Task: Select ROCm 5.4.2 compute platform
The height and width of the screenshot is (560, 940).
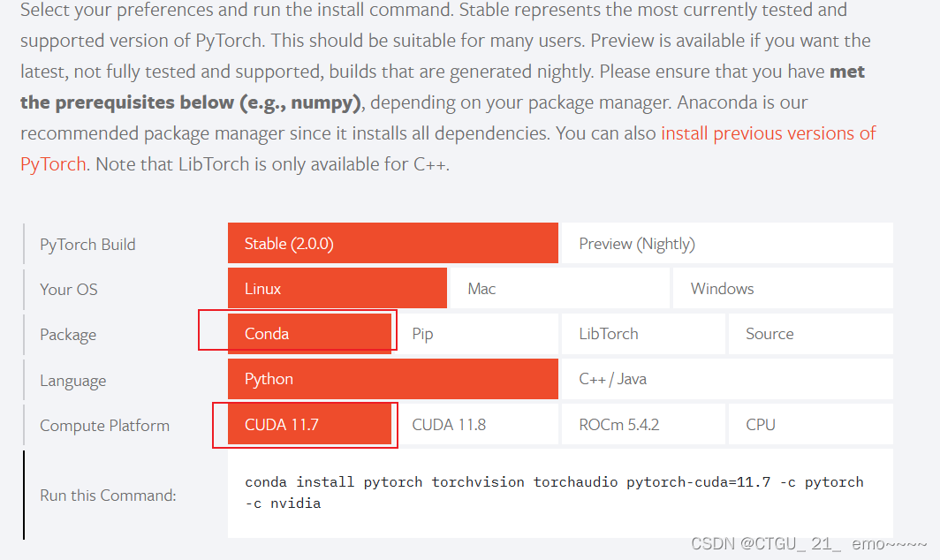Action: [x=642, y=424]
